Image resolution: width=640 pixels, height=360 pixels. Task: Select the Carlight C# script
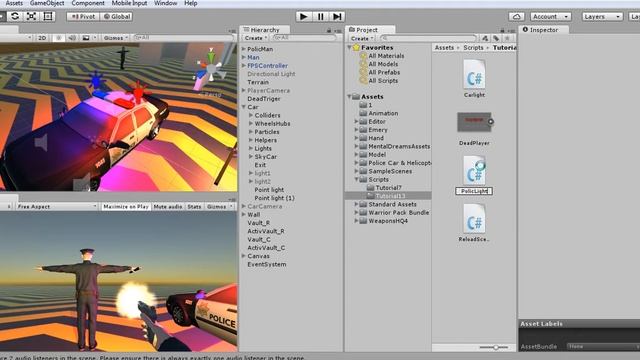[474, 74]
